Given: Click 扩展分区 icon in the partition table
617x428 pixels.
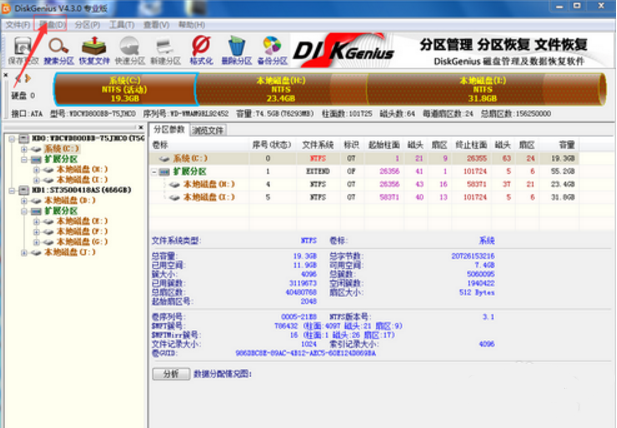Looking at the screenshot, I should point(164,172).
